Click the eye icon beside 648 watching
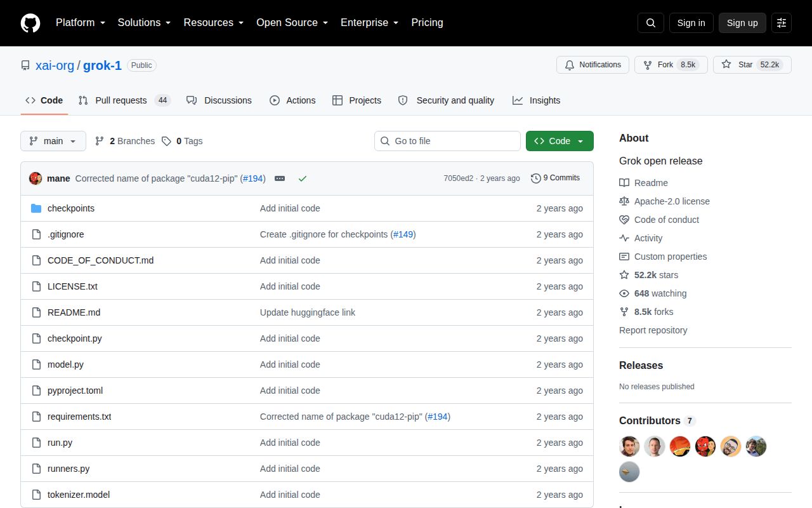812x508 pixels. pos(624,293)
